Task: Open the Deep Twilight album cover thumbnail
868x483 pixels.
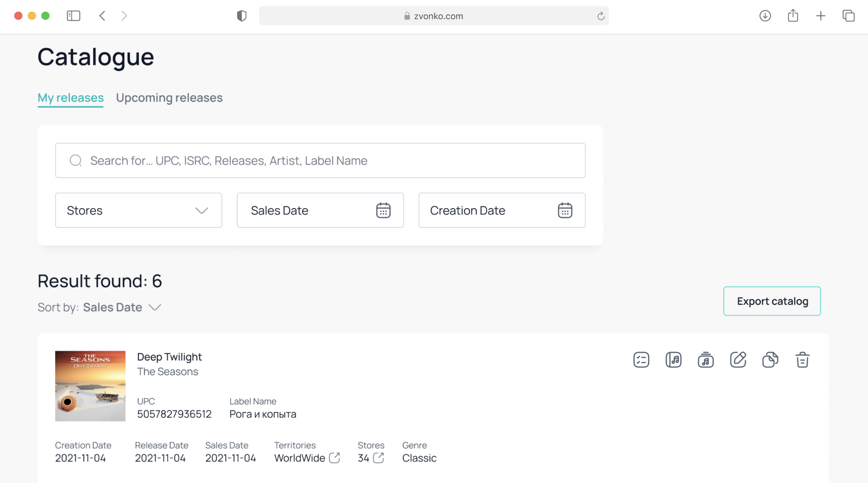Action: (x=90, y=386)
